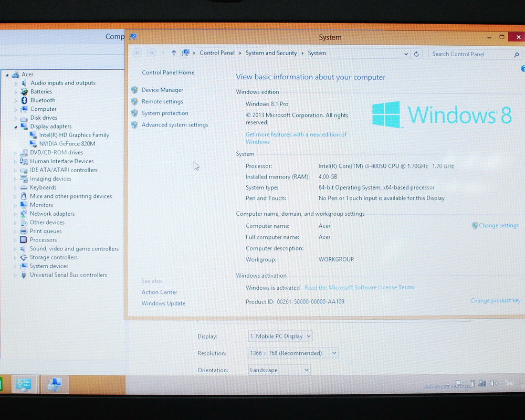This screenshot has width=525, height=420.
Task: Refresh the System address bar
Action: pyautogui.click(x=416, y=54)
